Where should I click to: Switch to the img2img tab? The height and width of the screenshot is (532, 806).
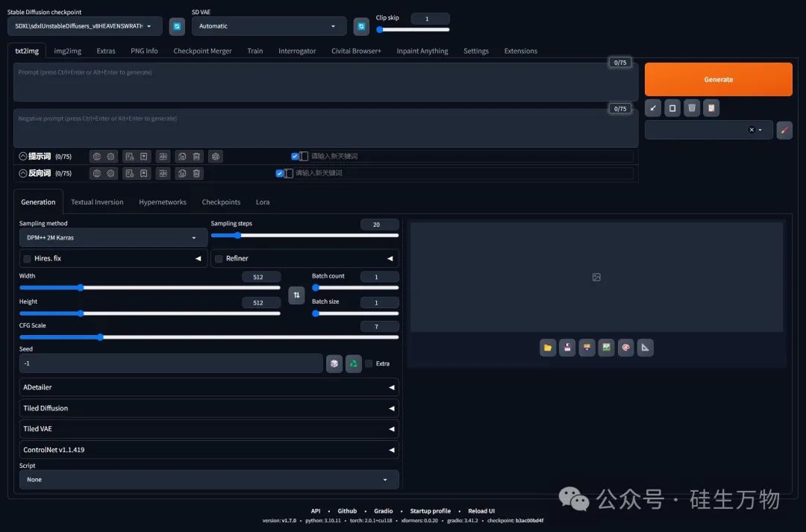pos(67,51)
